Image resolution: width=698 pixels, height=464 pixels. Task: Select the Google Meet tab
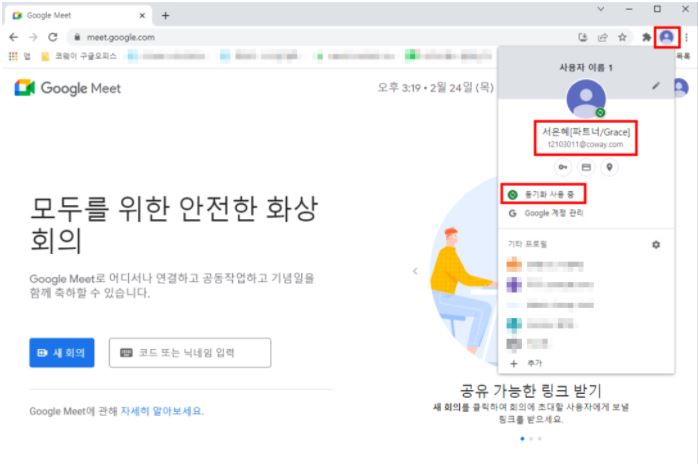(78, 16)
